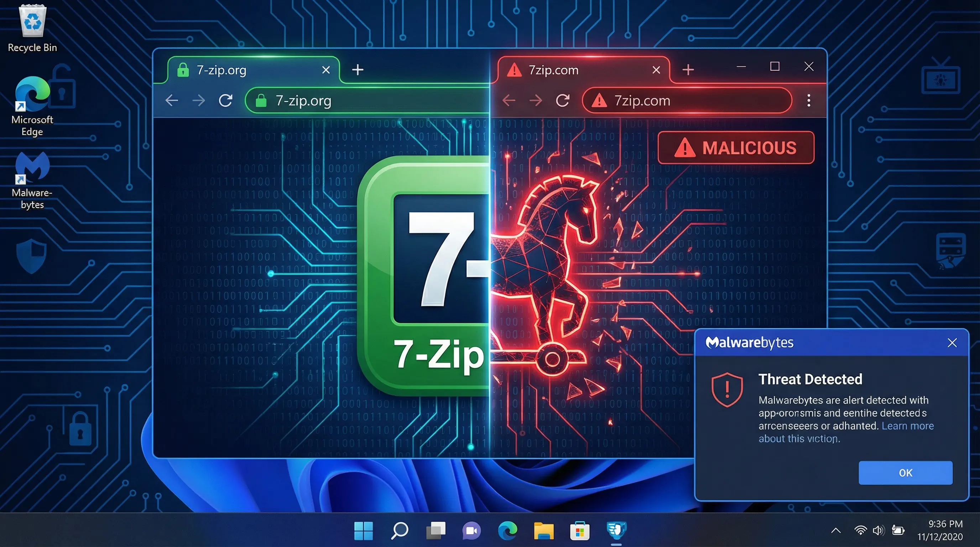
Task: Expand hidden system tray icons chevron
Action: coord(836,530)
